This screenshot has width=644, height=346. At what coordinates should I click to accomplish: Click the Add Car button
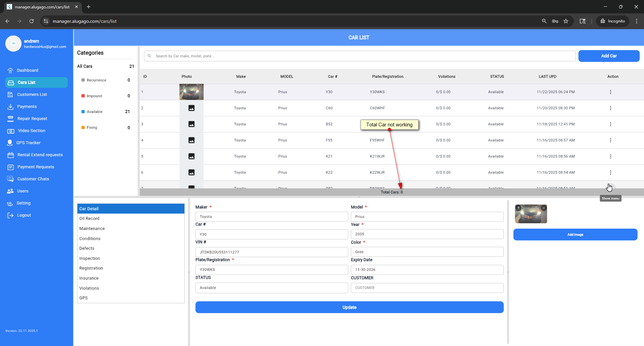pos(608,56)
